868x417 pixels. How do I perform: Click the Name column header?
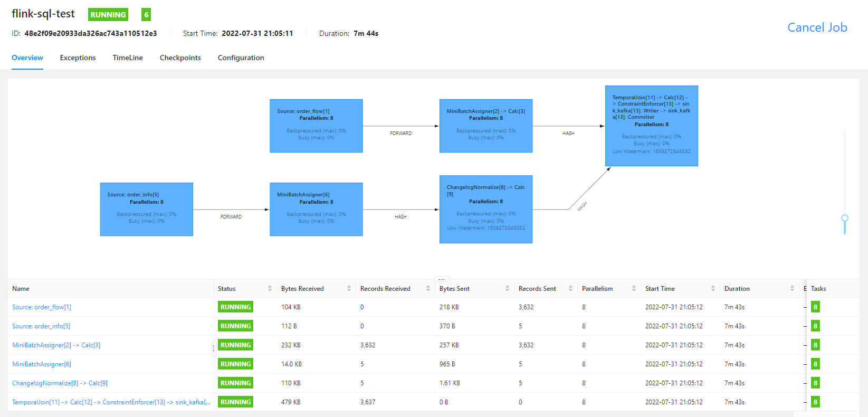click(x=21, y=289)
